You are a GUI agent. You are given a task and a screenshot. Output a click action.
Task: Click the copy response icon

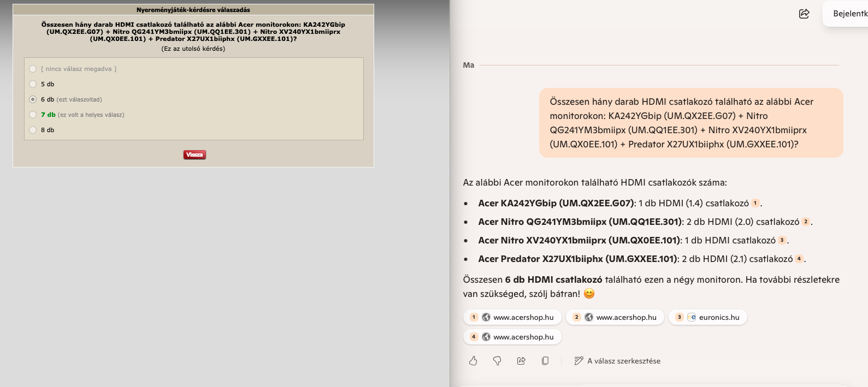click(x=545, y=361)
